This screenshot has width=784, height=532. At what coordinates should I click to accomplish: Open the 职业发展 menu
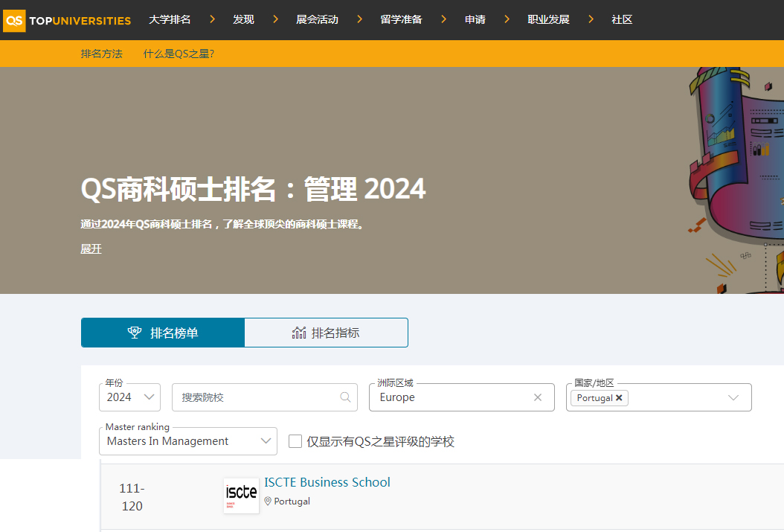(x=548, y=19)
